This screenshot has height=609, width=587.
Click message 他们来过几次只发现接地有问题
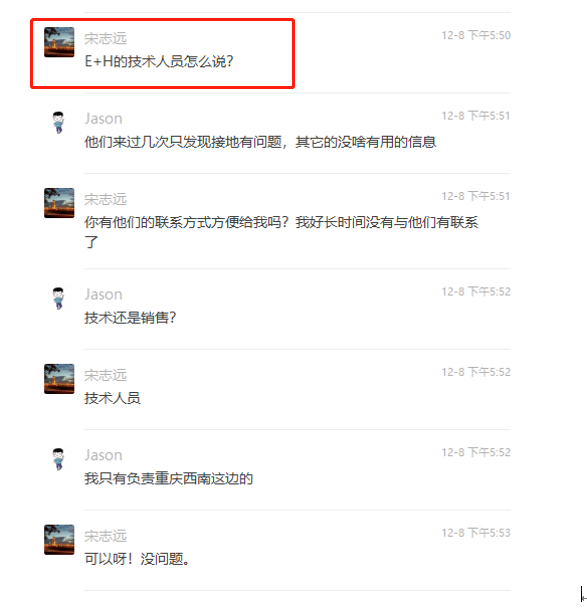click(x=260, y=142)
